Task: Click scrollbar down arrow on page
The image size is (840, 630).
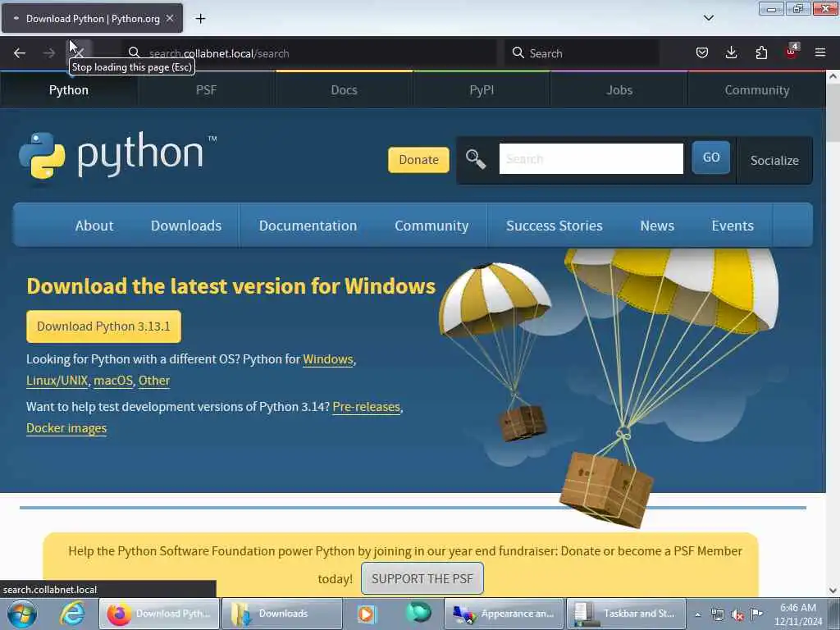Action: [x=833, y=591]
